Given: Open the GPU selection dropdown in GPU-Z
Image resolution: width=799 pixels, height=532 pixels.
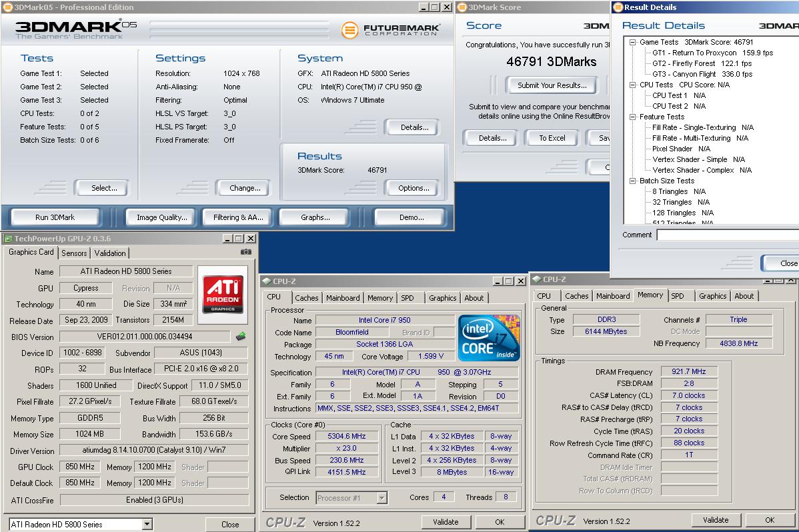Looking at the screenshot, I should point(147,524).
